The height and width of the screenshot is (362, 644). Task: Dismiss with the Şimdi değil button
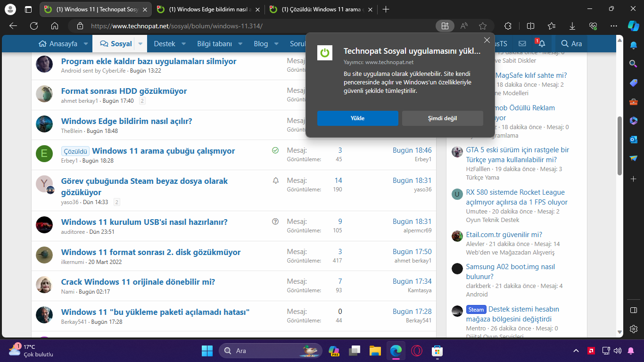[443, 118]
